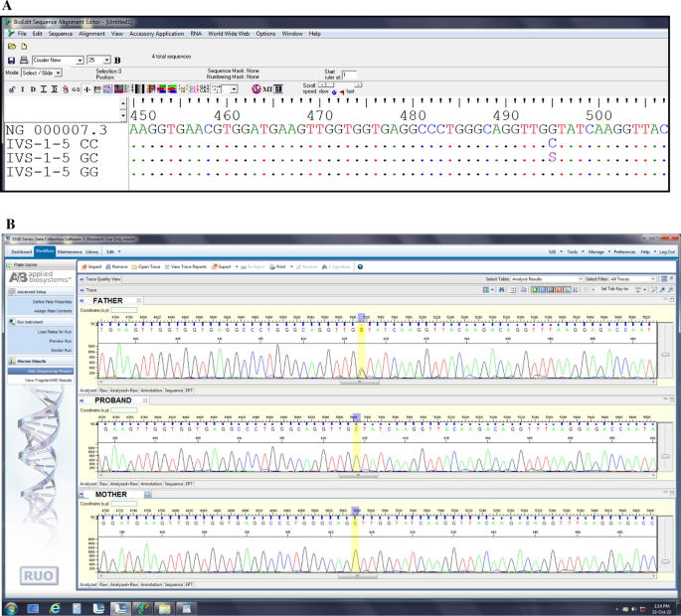Click the save disk icon in BioEdit
The image size is (681, 616).
click(x=11, y=60)
